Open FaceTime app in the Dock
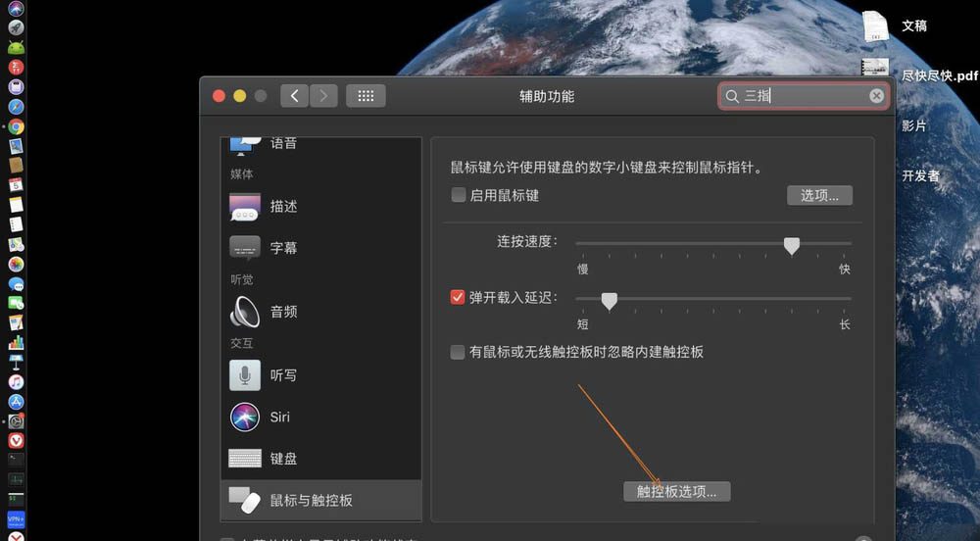The width and height of the screenshot is (980, 541). point(16,304)
